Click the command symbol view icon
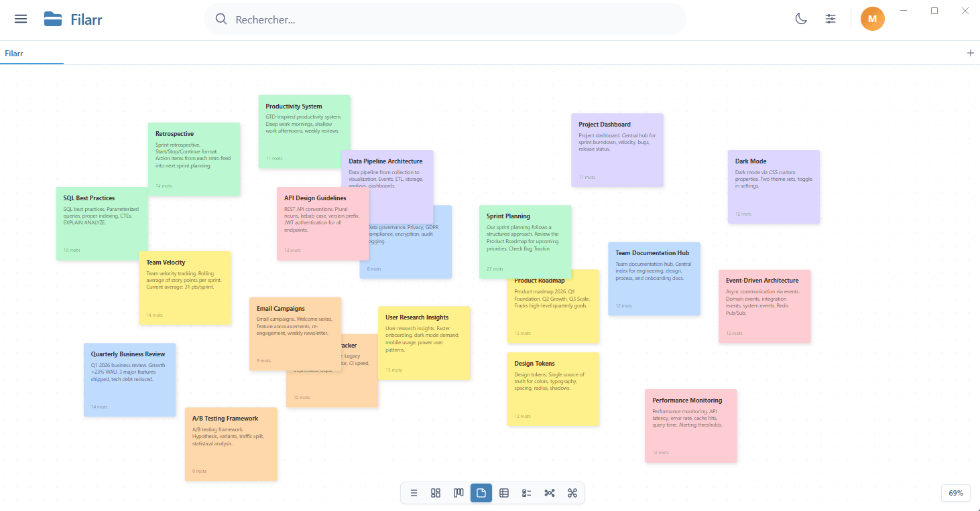 coord(572,493)
